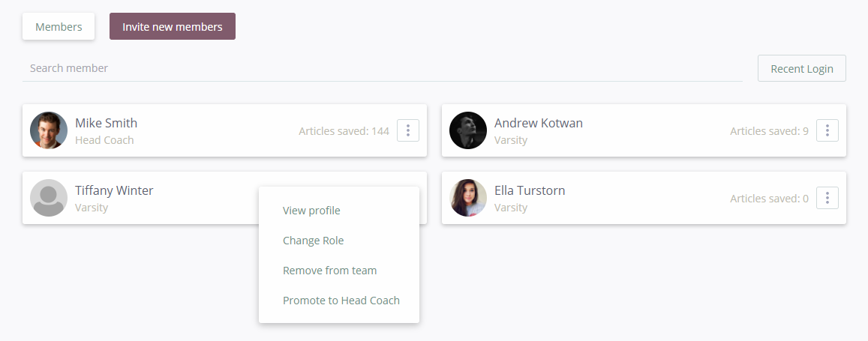
Task: Click Ella Turstorn's profile picture
Action: 468,198
